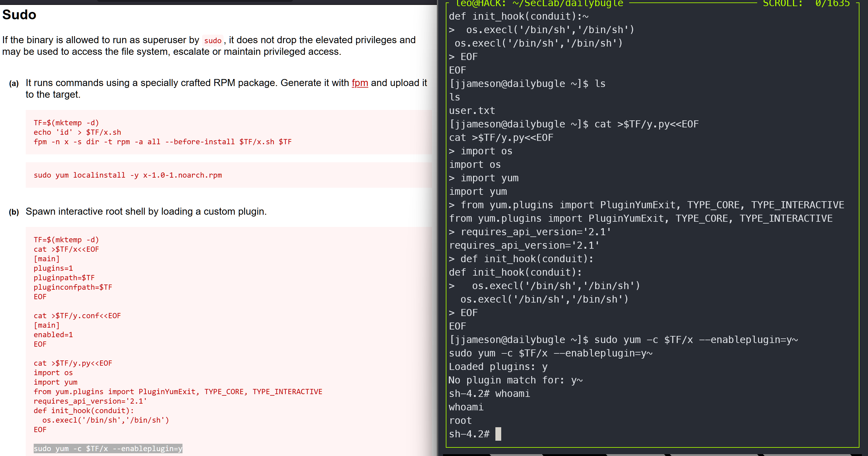The width and height of the screenshot is (868, 456).
Task: Click 'def init_hook(conduit):' in the web page code
Action: [84, 410]
